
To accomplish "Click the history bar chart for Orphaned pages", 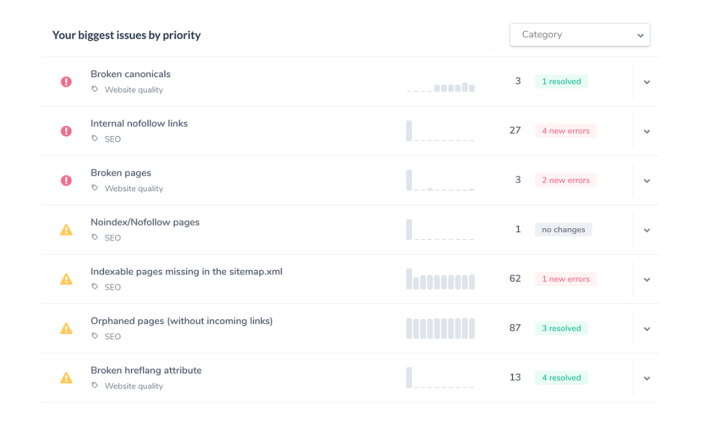I will coord(440,328).
